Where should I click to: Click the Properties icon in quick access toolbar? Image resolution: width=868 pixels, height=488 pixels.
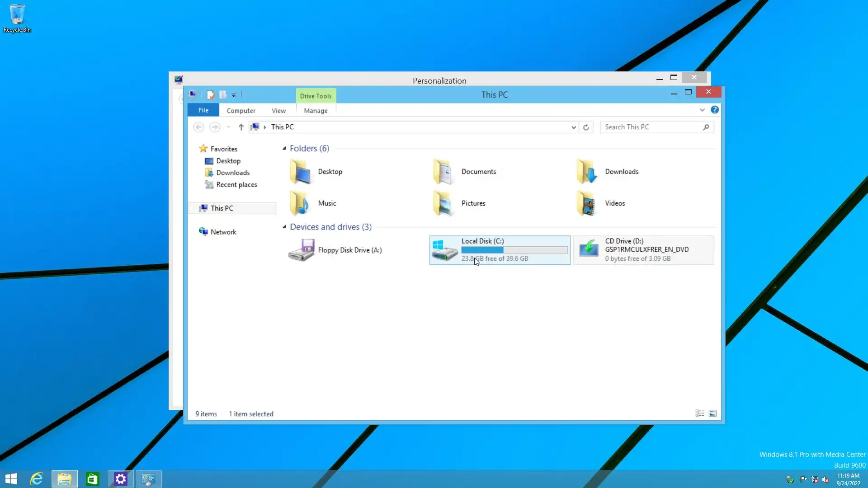pyautogui.click(x=211, y=95)
